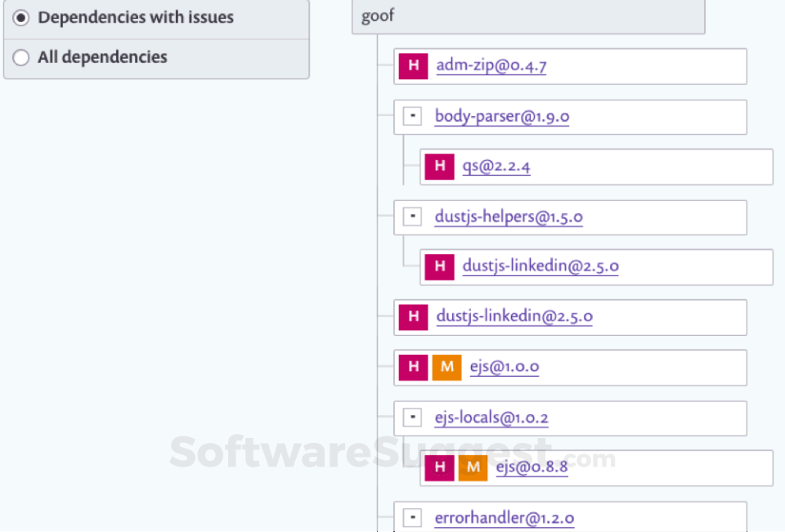
Task: Open the qs@2.2.4 dependency link
Action: [496, 166]
